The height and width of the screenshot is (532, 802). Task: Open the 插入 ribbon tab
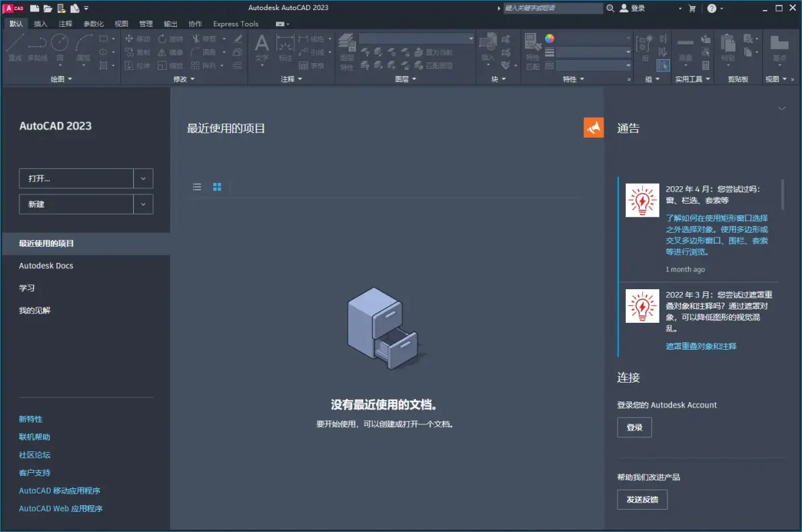[x=40, y=24]
